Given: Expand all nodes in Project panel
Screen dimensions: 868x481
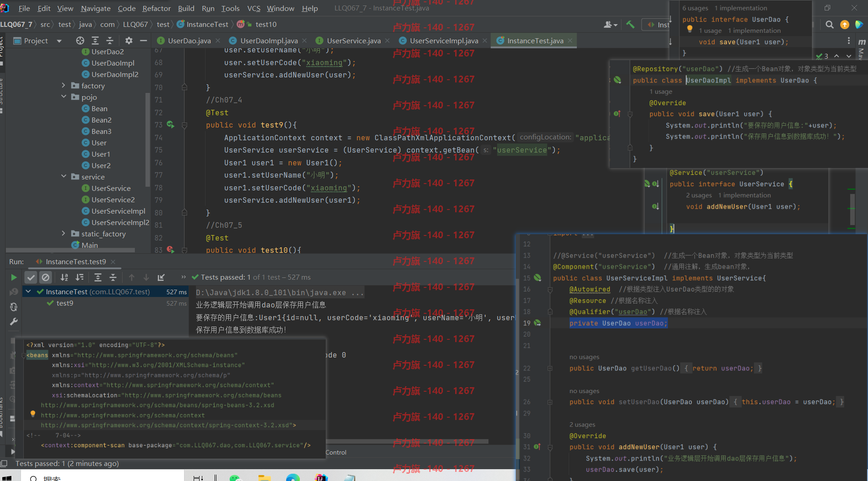Looking at the screenshot, I should pos(95,41).
